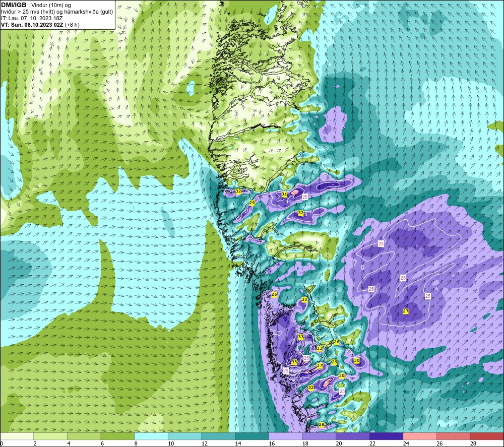Click the yellow gust label 28

[x=322, y=424]
